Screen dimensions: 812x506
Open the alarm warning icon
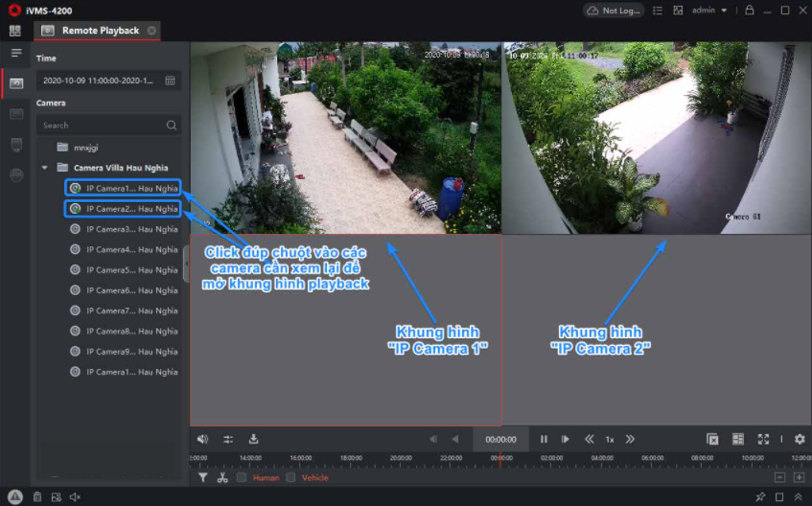15,496
